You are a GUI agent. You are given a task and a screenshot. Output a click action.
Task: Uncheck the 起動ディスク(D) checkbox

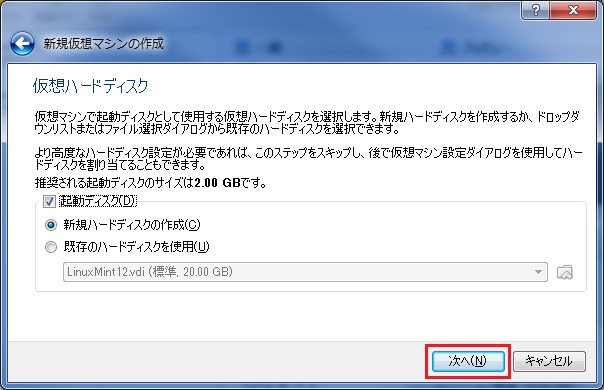tap(49, 202)
